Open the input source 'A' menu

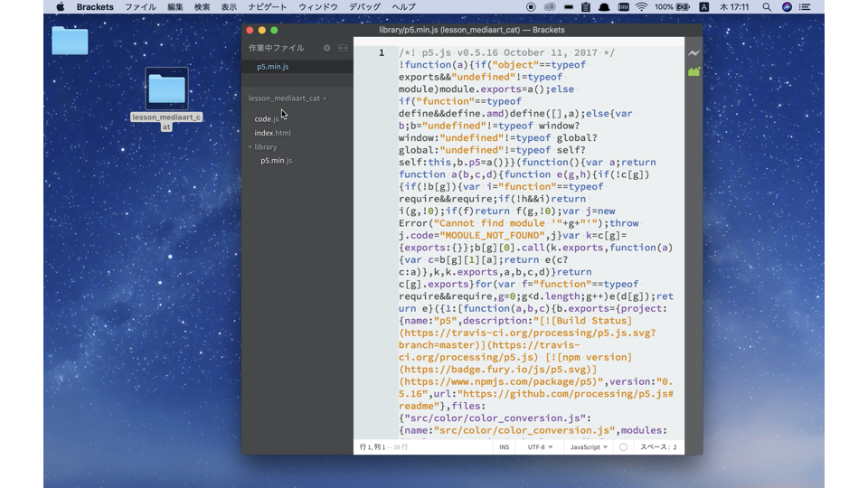(704, 6)
